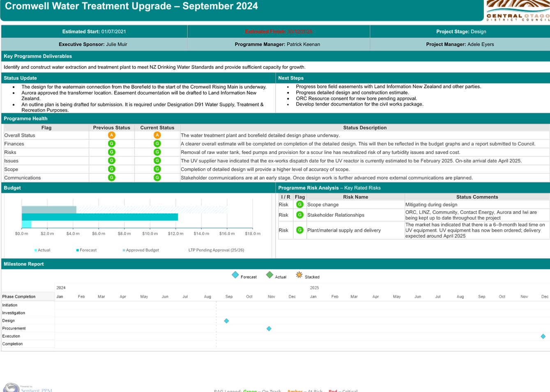Click the Execution milestone diamond in December 2025

pos(543,336)
